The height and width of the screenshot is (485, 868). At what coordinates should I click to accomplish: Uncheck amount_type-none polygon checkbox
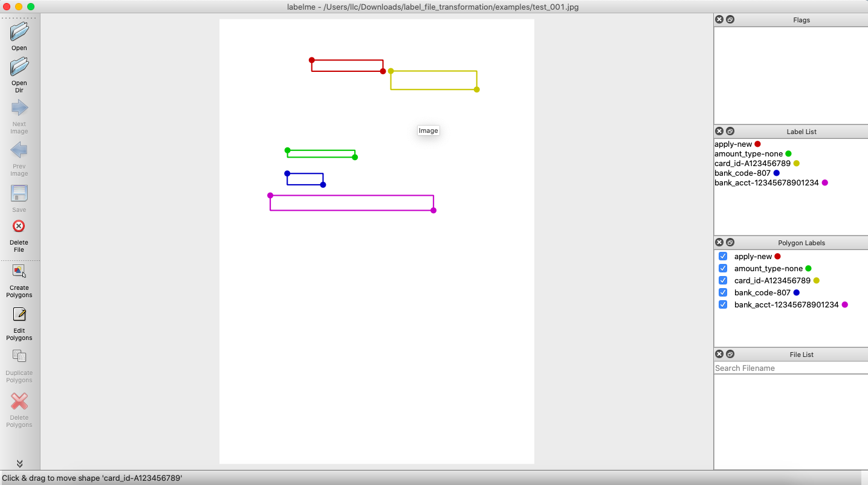723,268
